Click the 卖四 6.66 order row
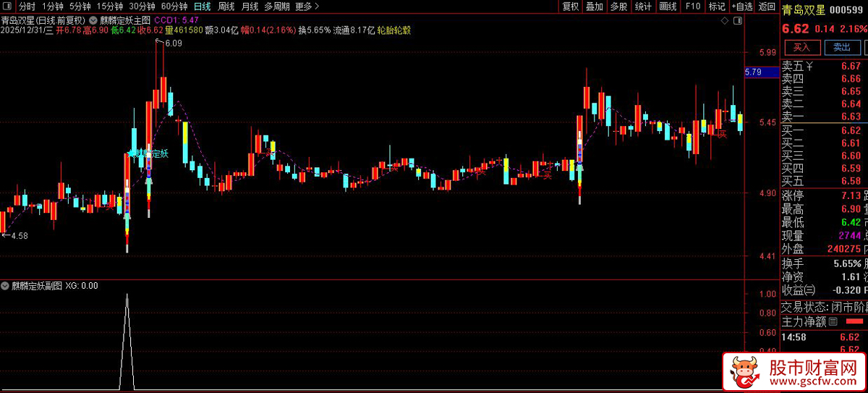The width and height of the screenshot is (868, 393). (823, 79)
